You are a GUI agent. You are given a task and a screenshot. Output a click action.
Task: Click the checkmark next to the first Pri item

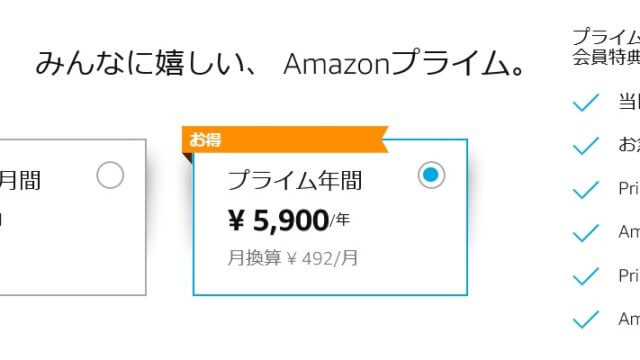(x=586, y=189)
